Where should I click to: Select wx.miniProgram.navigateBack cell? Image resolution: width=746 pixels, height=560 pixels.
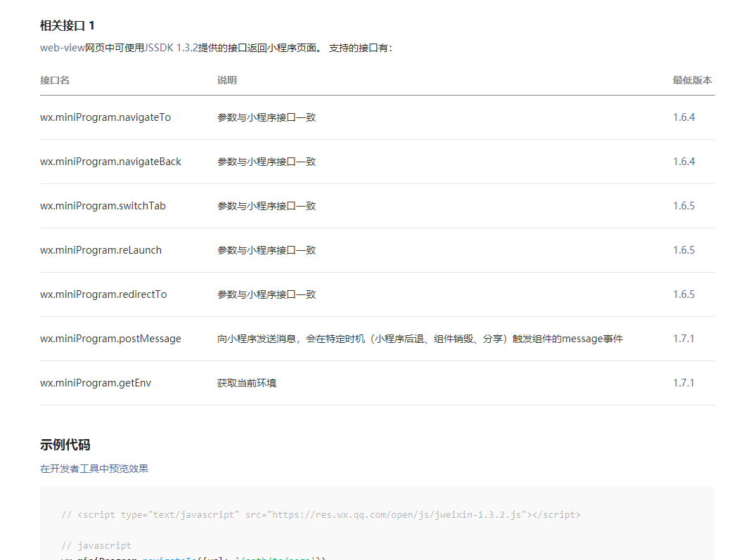(x=110, y=162)
